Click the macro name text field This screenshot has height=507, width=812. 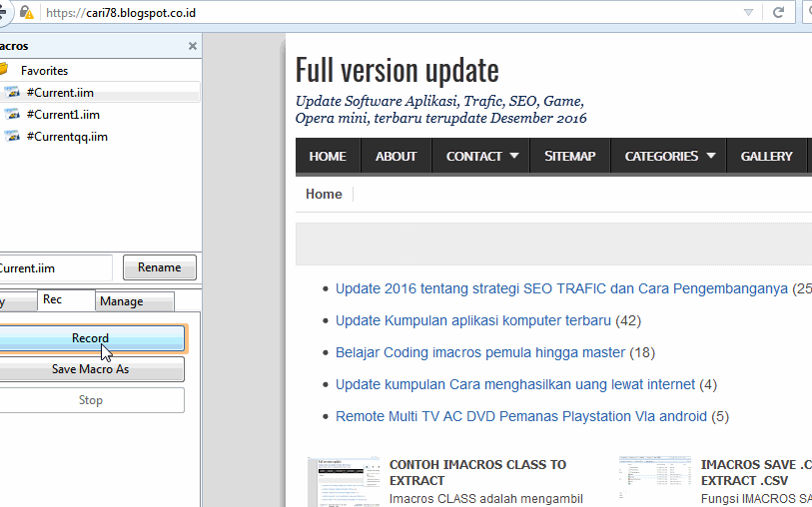[x=55, y=268]
